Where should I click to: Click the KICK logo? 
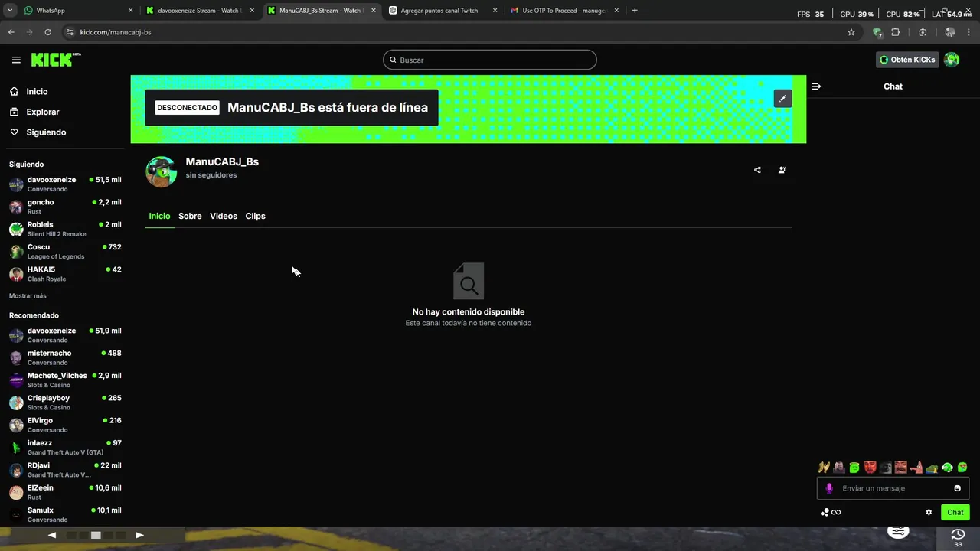56,60
